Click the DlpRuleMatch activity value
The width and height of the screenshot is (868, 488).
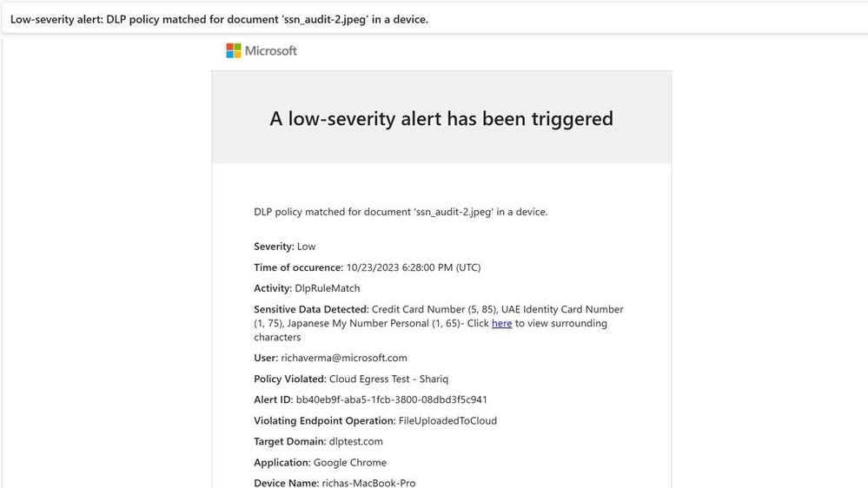(x=328, y=288)
